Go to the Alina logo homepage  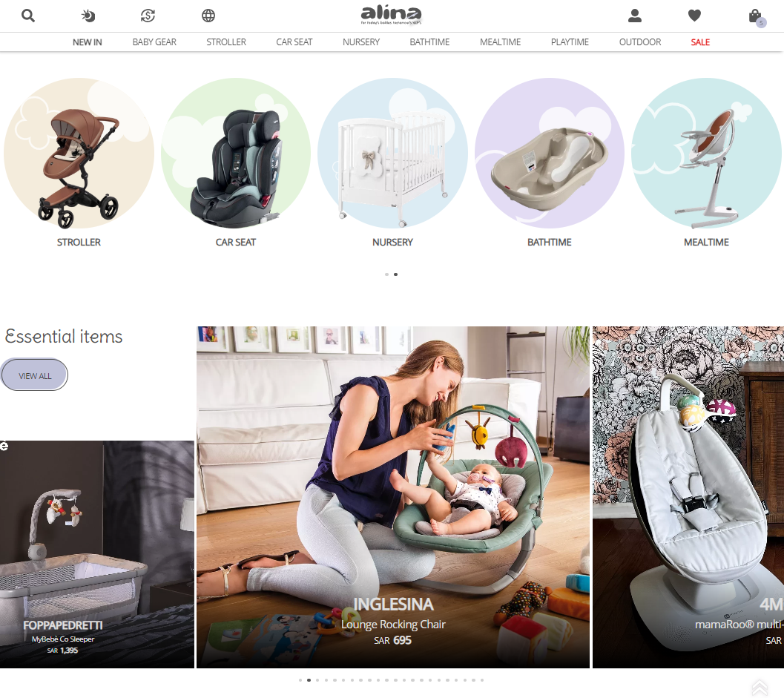coord(392,15)
